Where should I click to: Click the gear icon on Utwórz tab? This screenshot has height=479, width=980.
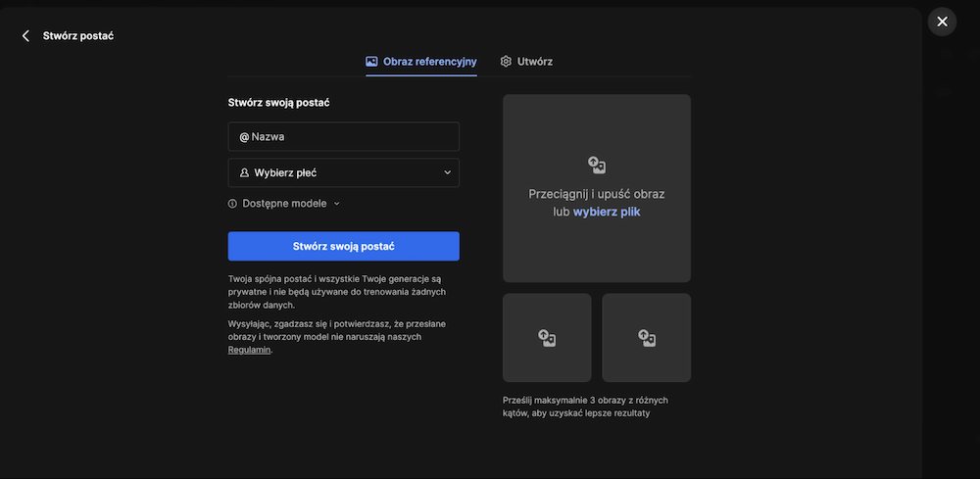506,61
